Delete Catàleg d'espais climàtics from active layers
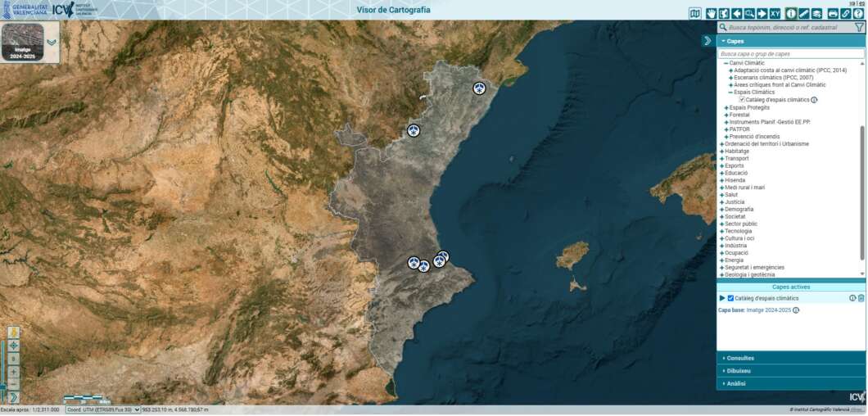 (861, 298)
